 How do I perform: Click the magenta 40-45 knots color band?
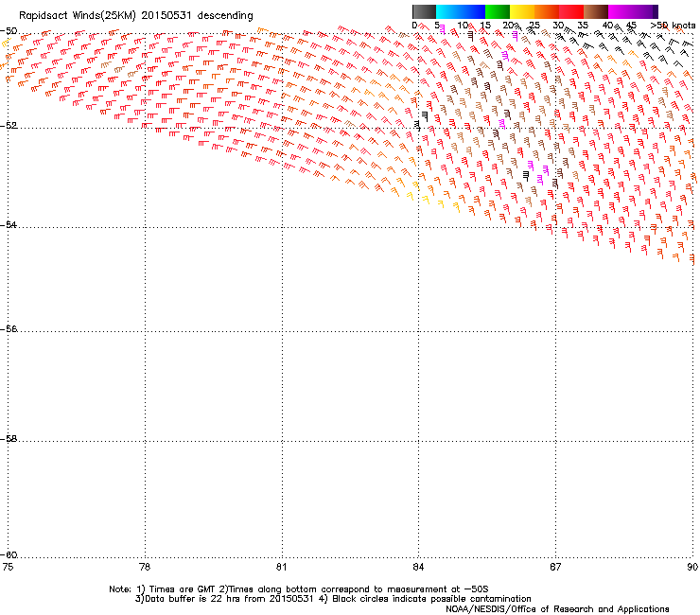click(621, 11)
